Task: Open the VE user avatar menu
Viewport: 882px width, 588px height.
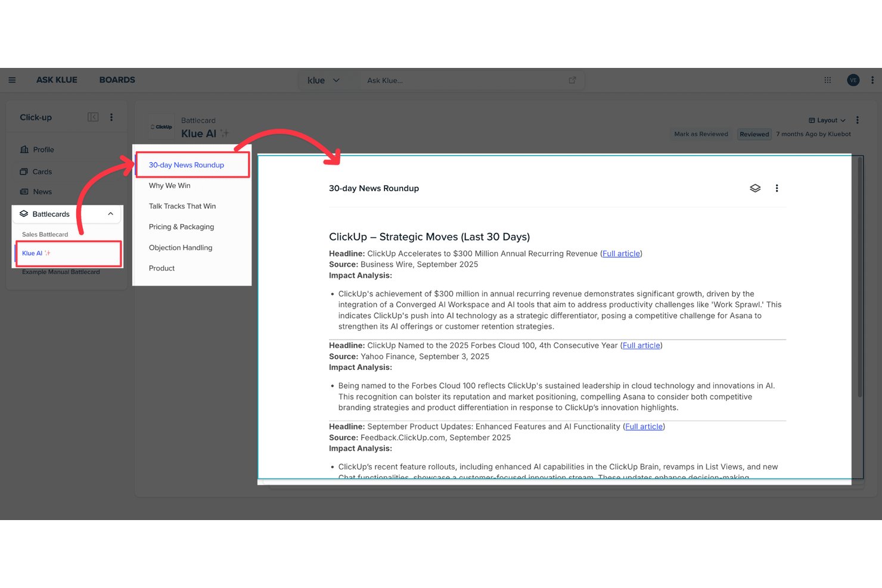Action: point(853,80)
